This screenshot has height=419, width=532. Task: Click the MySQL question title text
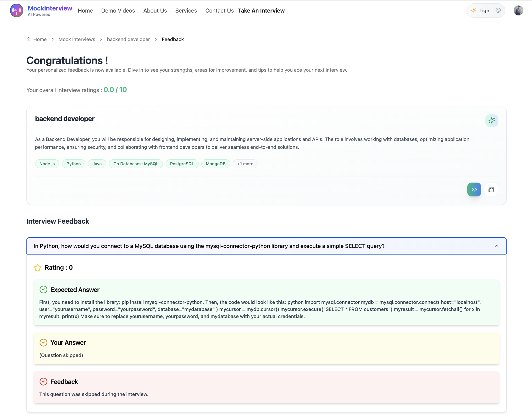click(x=209, y=246)
